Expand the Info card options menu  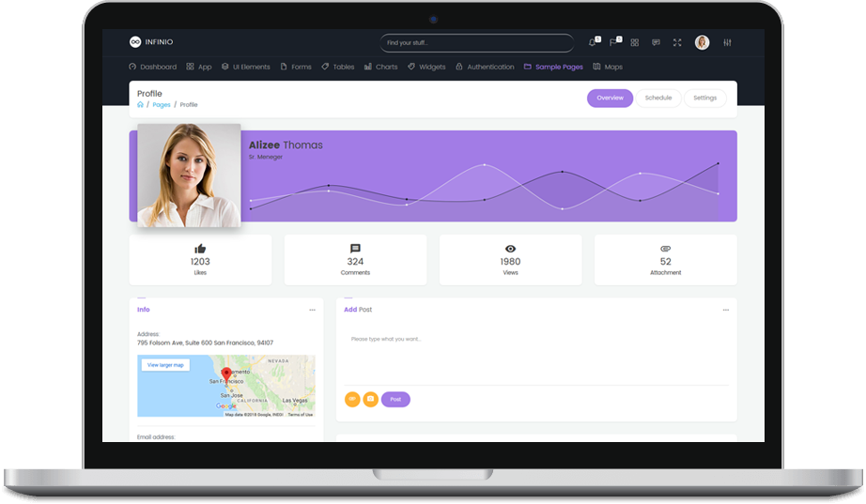pos(312,310)
